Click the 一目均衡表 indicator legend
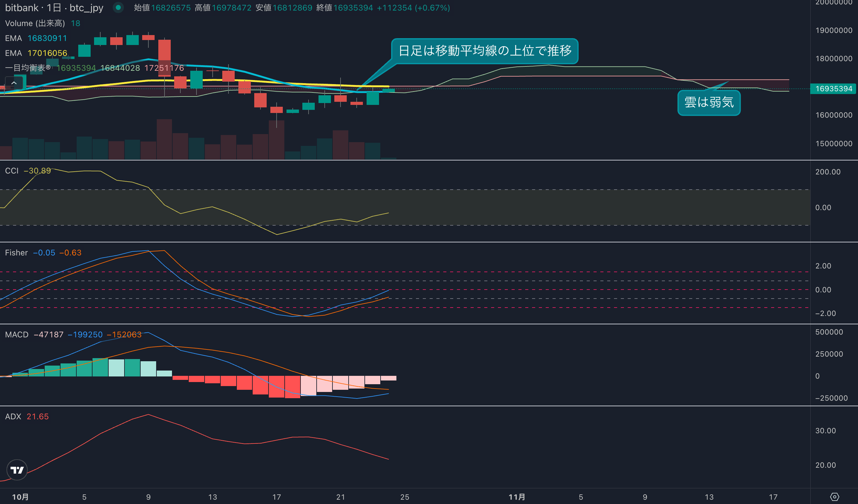Viewport: 858px width, 504px height. (x=27, y=68)
